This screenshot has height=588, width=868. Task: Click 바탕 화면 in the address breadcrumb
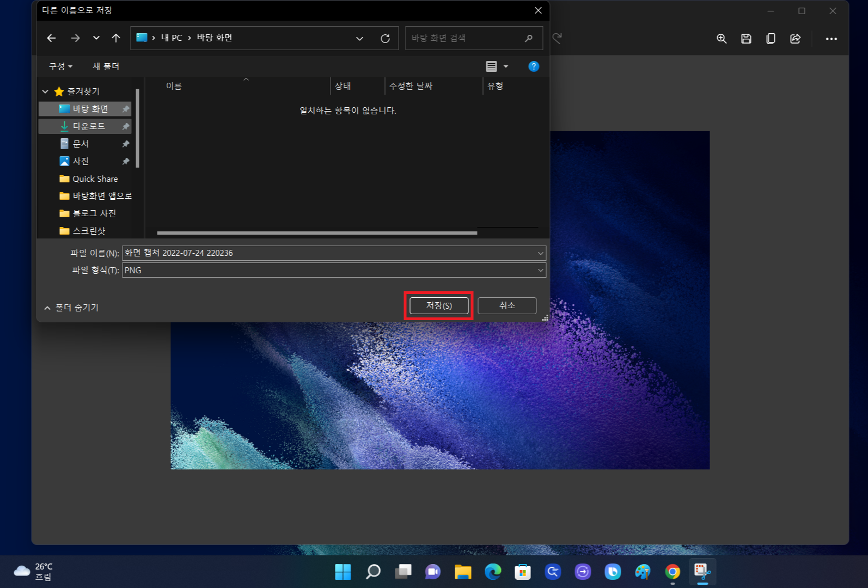215,38
